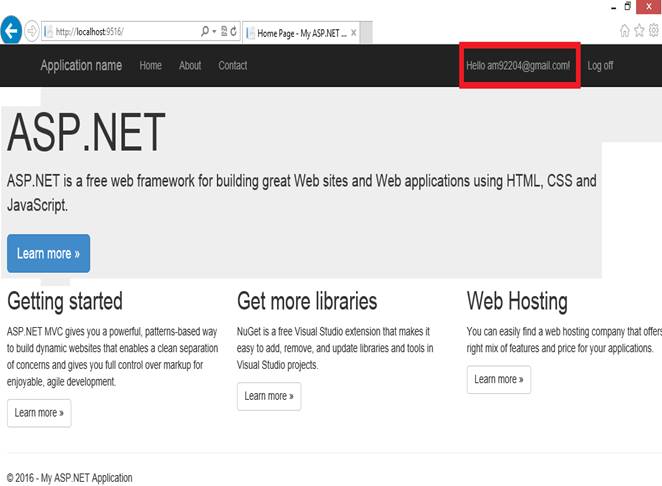Image resolution: width=662 pixels, height=486 pixels.
Task: Click the search magnifier icon in address bar
Action: [x=205, y=31]
